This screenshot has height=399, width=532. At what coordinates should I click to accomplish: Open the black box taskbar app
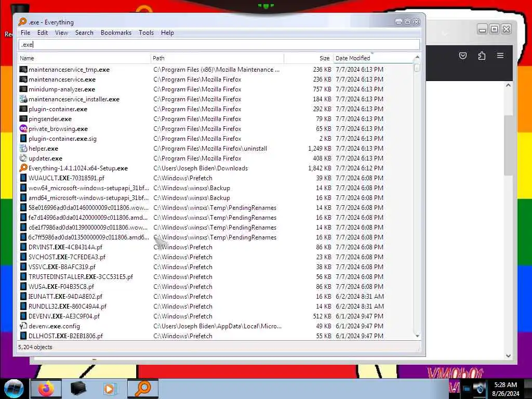(78, 389)
